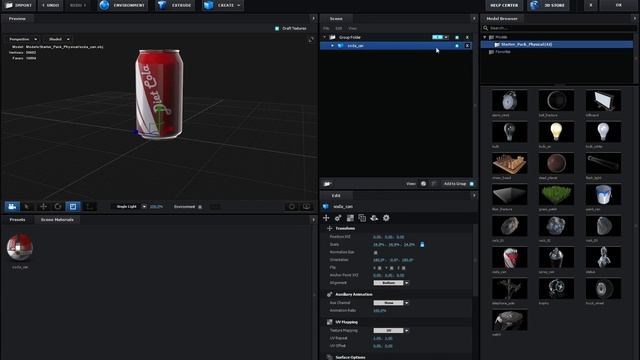Image resolution: width=640 pixels, height=360 pixels.
Task: Toggle the Normalize Size checkbox
Action: pos(376,252)
